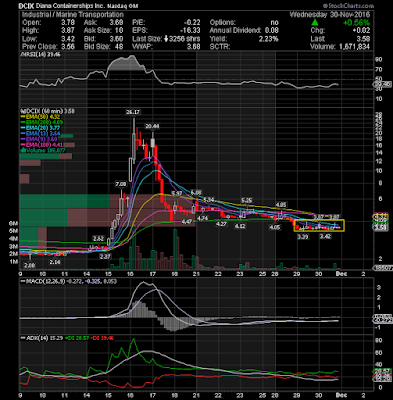Viewport: 393px width, 400px height.
Task: Select the EPS value -16.33
Action: [x=190, y=31]
